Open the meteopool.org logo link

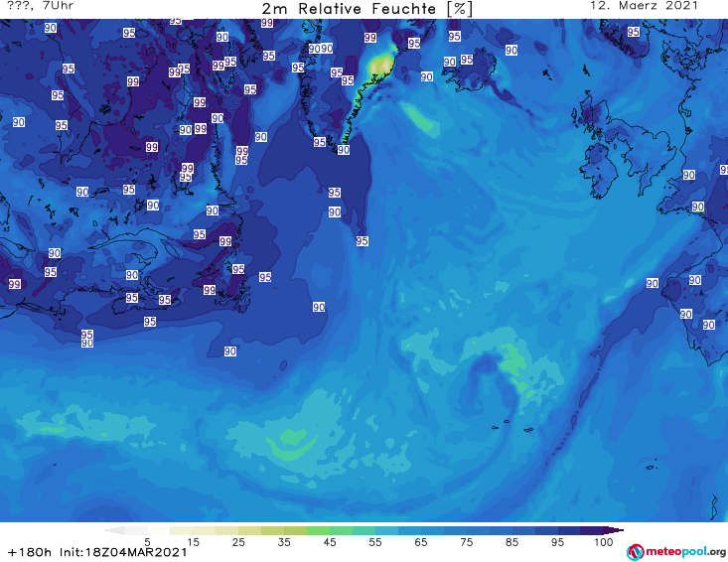(676, 552)
